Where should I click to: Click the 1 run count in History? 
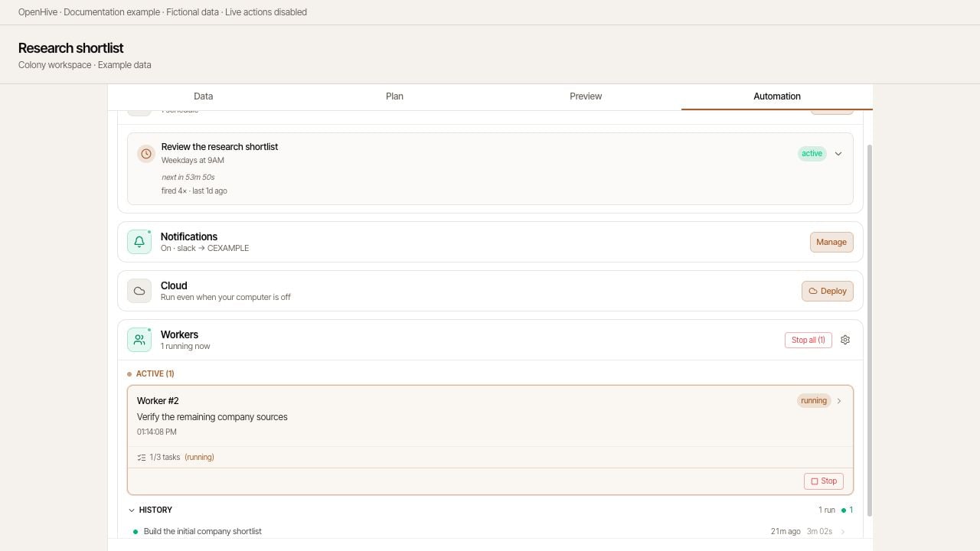click(x=827, y=510)
